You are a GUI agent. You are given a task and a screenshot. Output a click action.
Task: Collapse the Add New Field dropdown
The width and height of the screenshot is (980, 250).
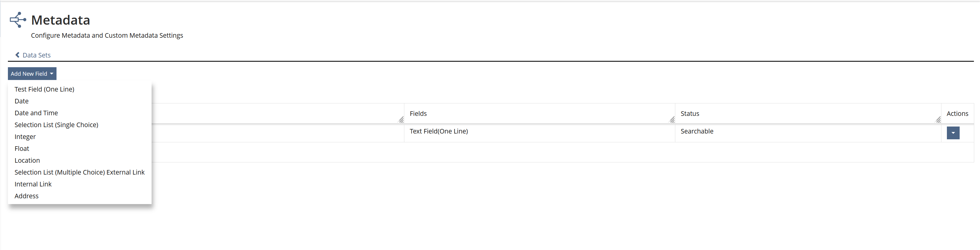pos(32,74)
